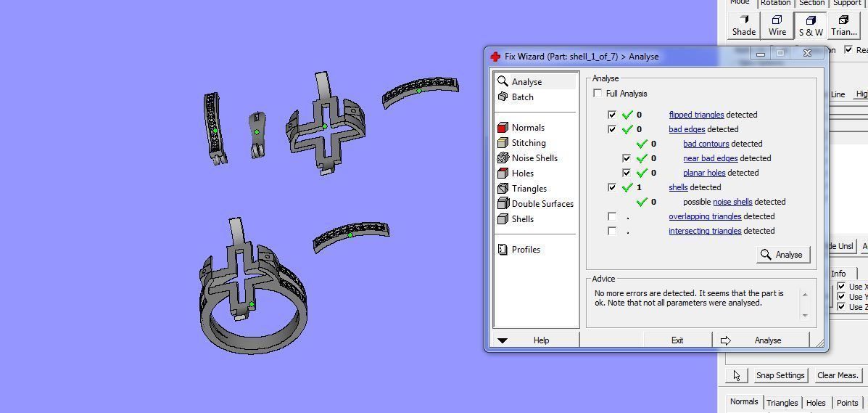Switch to Wire display mode
This screenshot has height=413, width=868.
click(x=777, y=25)
